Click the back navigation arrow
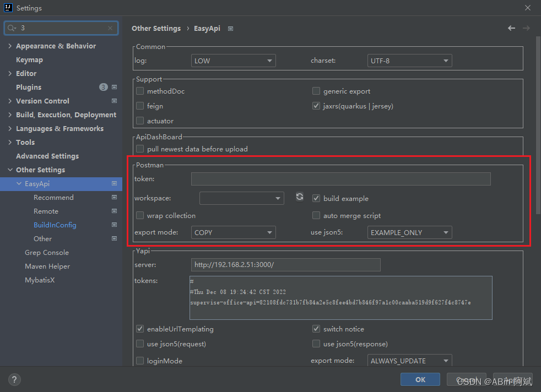The height and width of the screenshot is (392, 541). pos(511,28)
